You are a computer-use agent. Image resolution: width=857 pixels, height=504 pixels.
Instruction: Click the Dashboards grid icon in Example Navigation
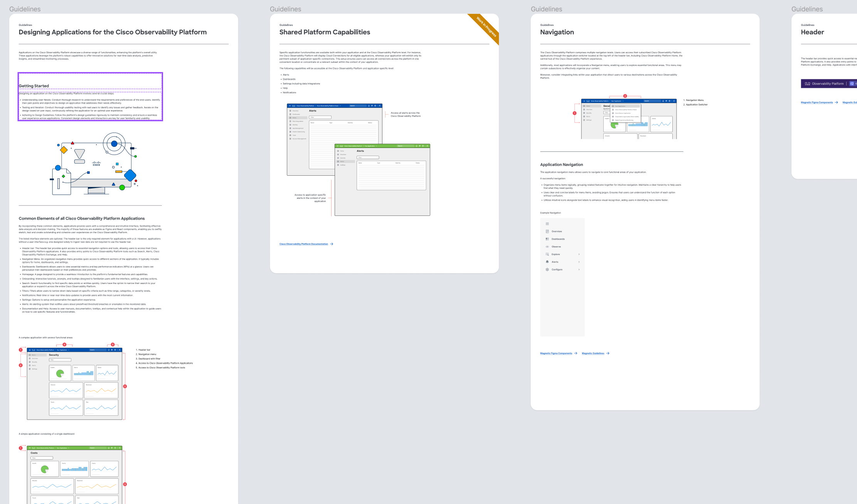point(547,239)
